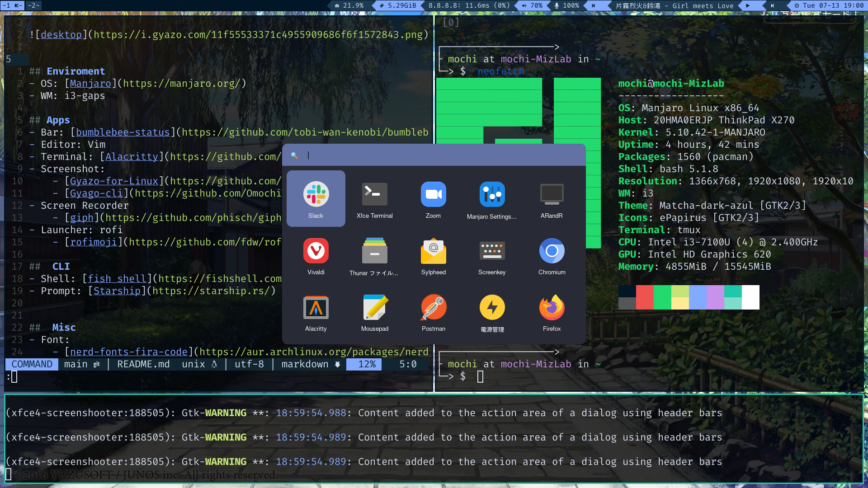Launch ARandR display tool
This screenshot has height=488, width=868.
[x=552, y=198]
